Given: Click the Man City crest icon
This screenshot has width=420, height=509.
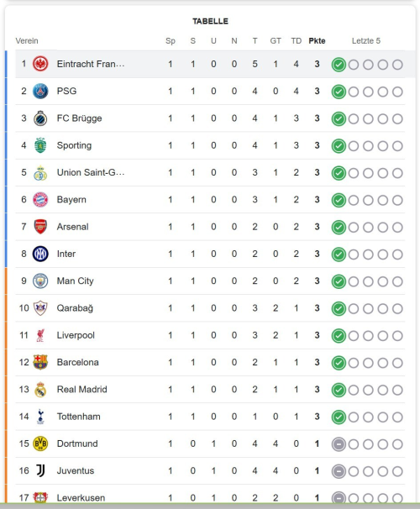Looking at the screenshot, I should coord(40,281).
